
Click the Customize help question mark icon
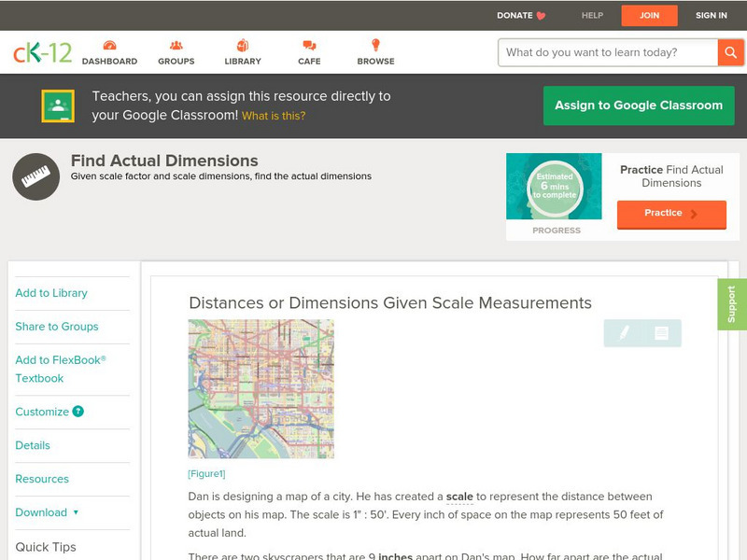[78, 412]
